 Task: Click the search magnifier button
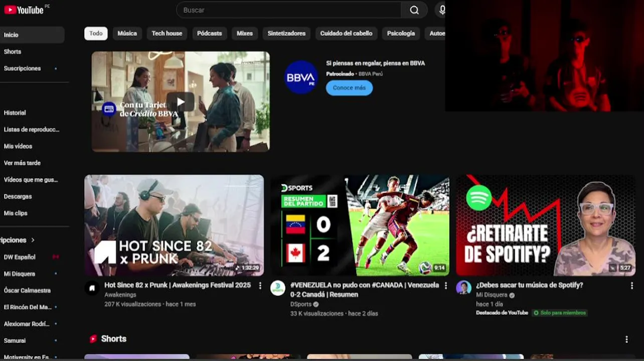(414, 10)
